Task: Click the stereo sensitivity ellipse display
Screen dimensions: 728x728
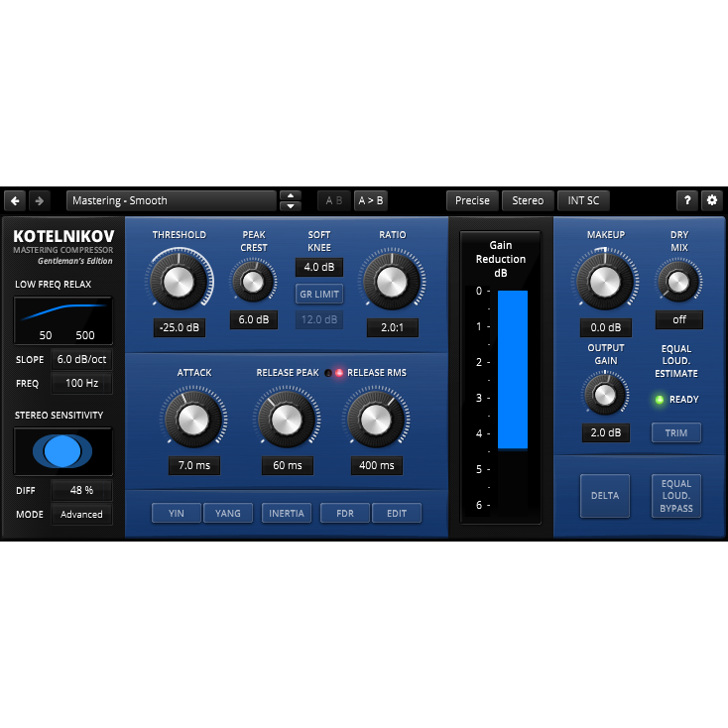Action: pos(62,451)
